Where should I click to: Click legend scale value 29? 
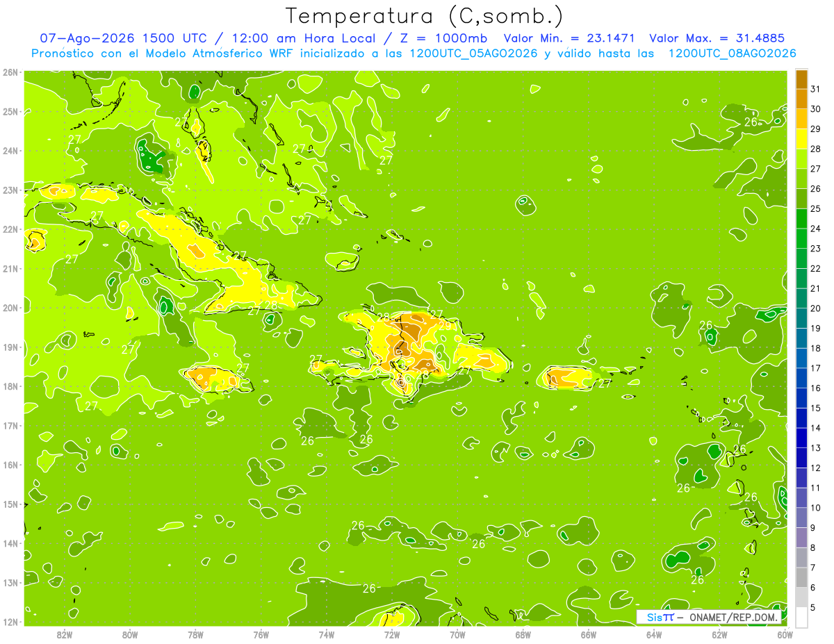point(816,129)
